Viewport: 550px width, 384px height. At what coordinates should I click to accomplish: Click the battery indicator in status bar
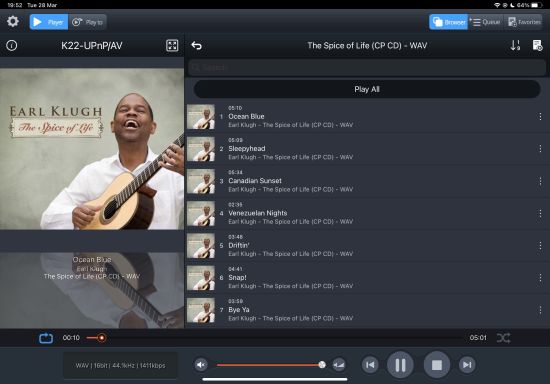pyautogui.click(x=537, y=5)
